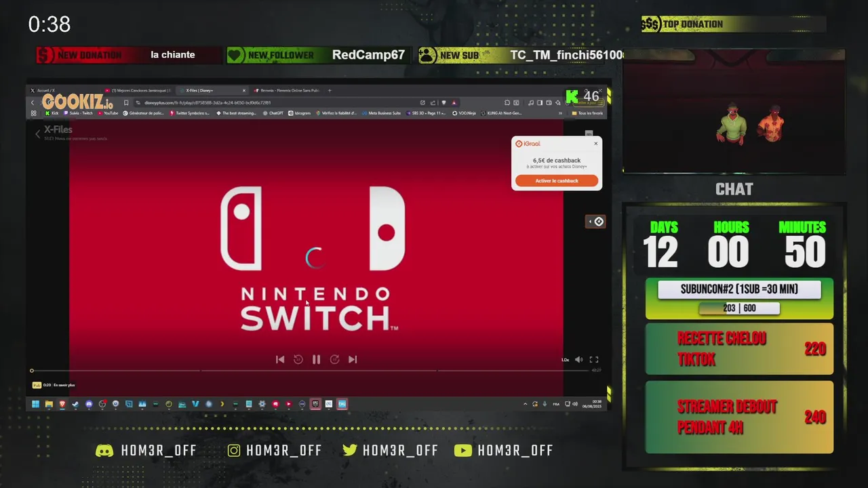Screen dimensions: 868x488
Task: Click the 'En savoir plus' ad link
Action: pyautogui.click(x=64, y=385)
